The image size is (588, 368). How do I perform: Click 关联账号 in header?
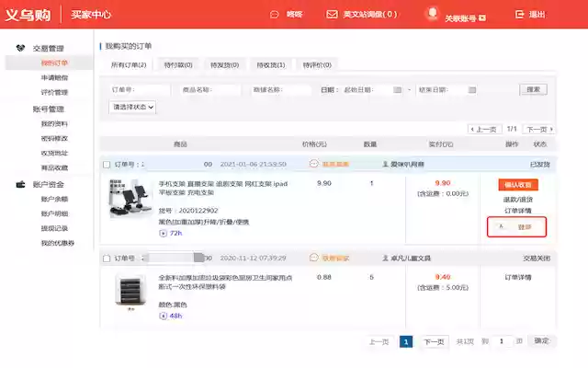(x=460, y=18)
